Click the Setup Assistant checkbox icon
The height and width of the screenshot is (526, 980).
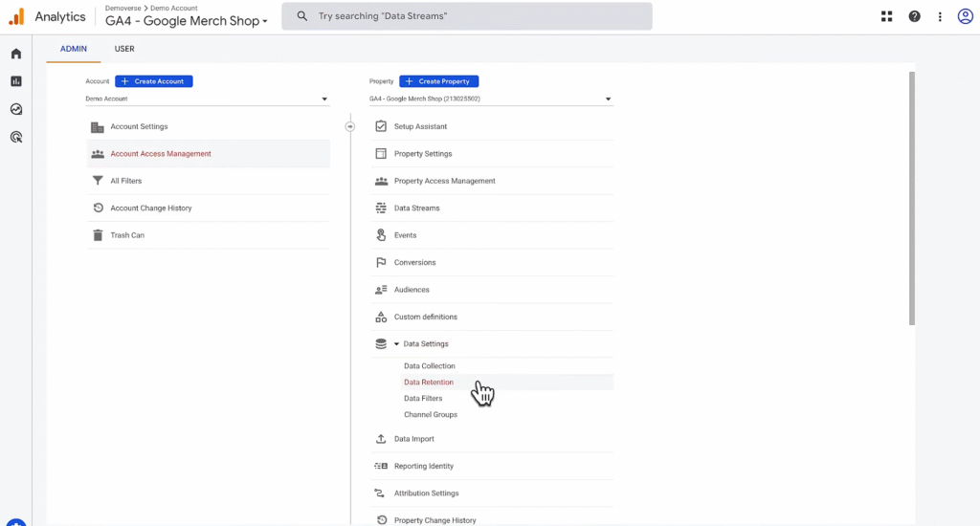(x=381, y=126)
